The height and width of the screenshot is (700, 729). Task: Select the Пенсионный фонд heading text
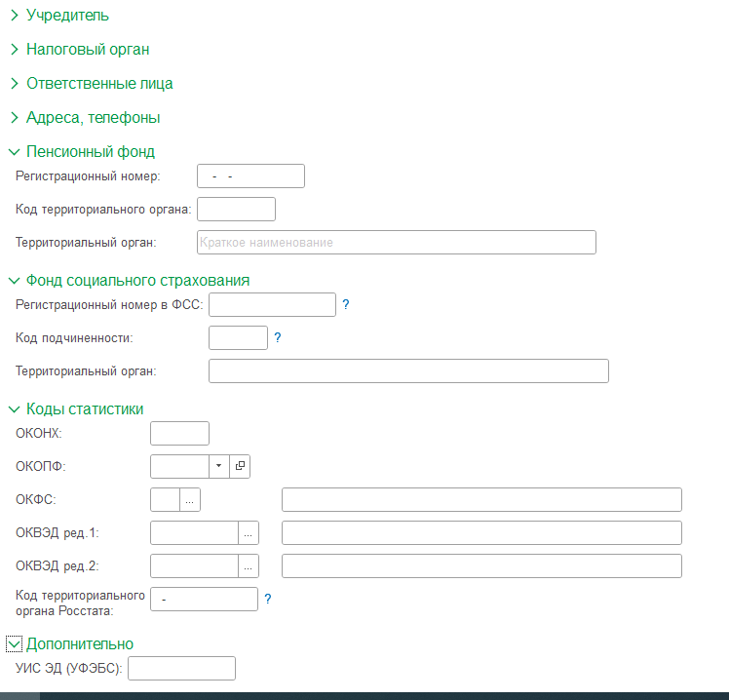tap(91, 152)
